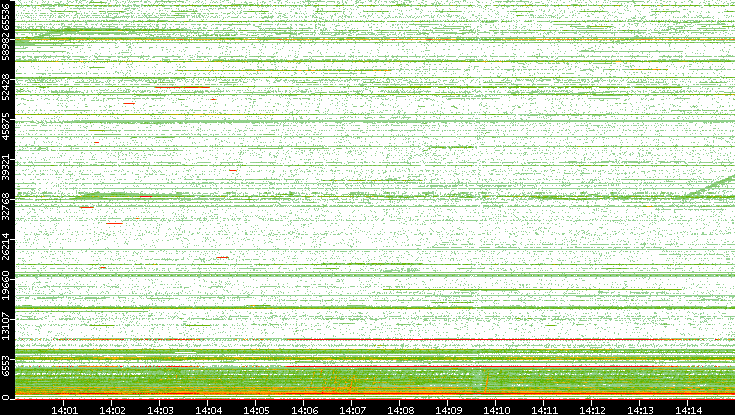Image resolution: width=735 pixels, height=415 pixels.
Task: Choose the 45875 vertical axis label
Action: [5, 128]
